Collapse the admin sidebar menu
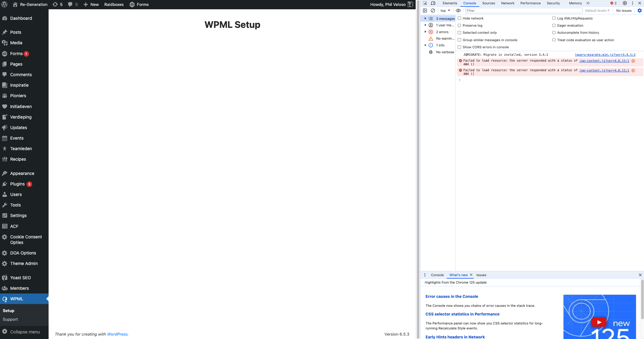The image size is (644, 339). pos(24,332)
